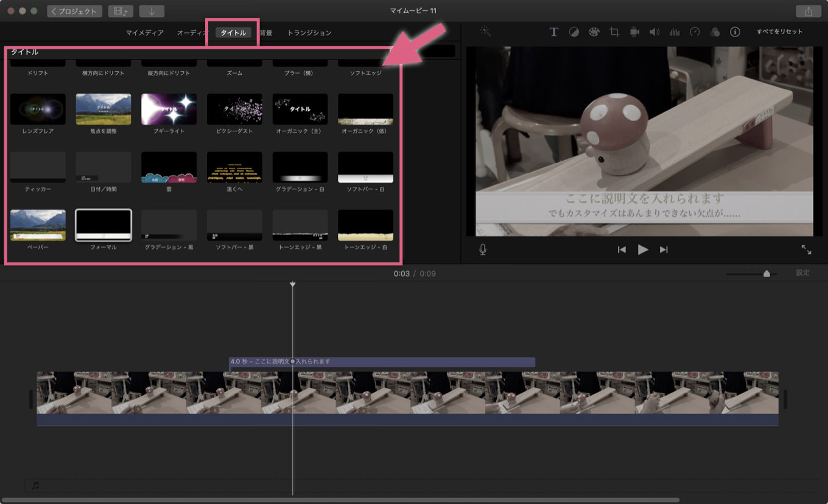Click the ズーム title label
This screenshot has height=504, width=828.
pos(234,73)
